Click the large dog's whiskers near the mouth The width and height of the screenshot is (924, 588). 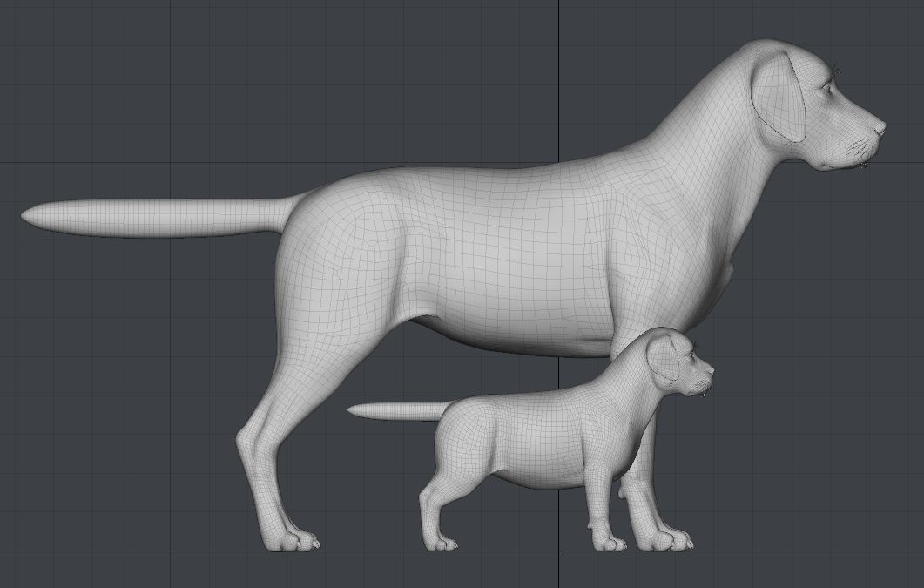858,151
